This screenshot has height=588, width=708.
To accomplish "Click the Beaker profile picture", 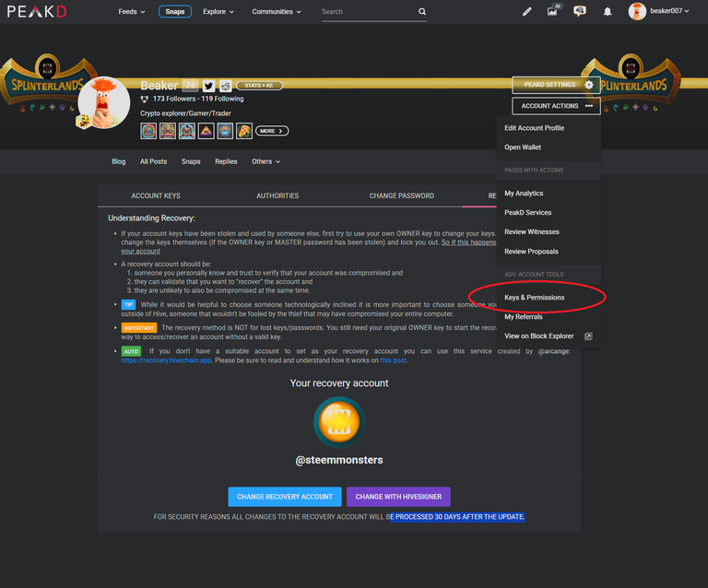I will [104, 103].
